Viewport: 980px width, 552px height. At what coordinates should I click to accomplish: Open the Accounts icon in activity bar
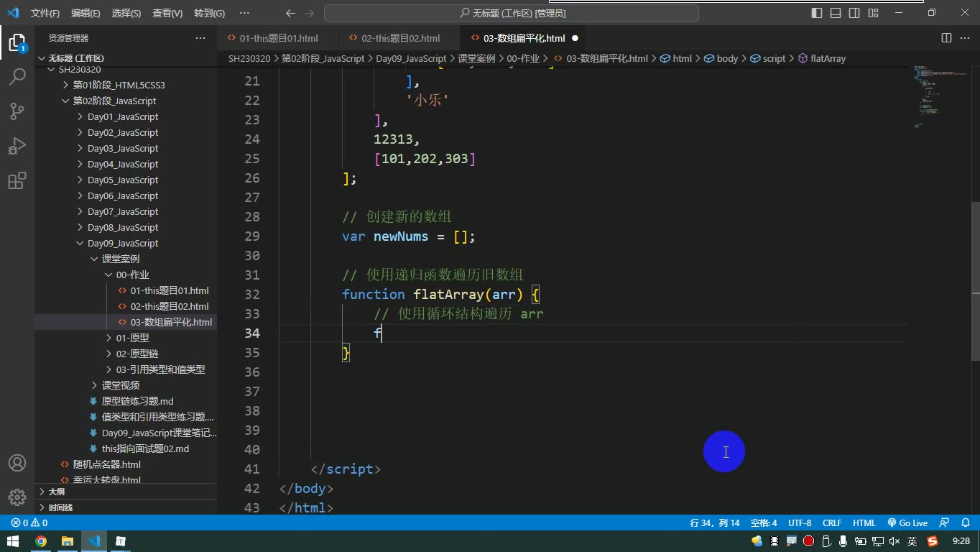17,463
